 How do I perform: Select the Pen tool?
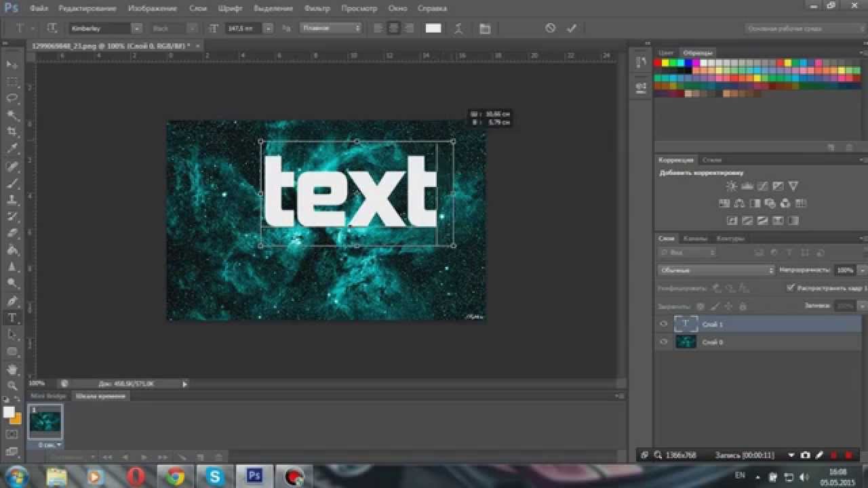click(x=12, y=302)
